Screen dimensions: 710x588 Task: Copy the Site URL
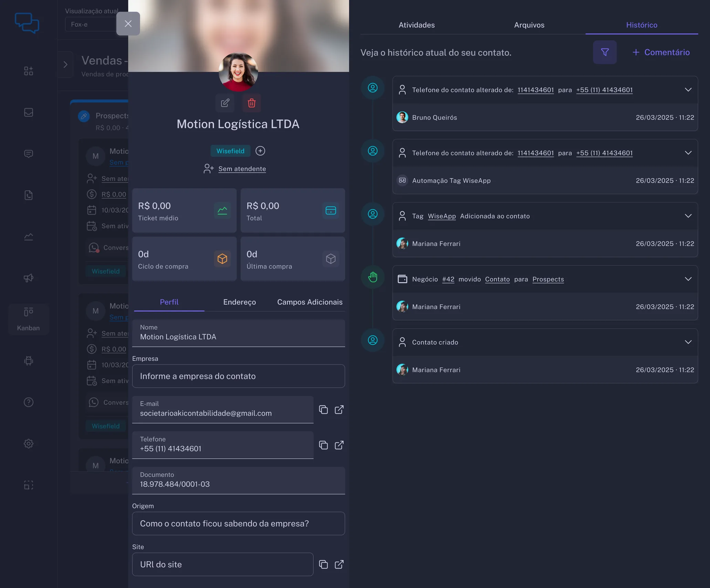(x=323, y=564)
